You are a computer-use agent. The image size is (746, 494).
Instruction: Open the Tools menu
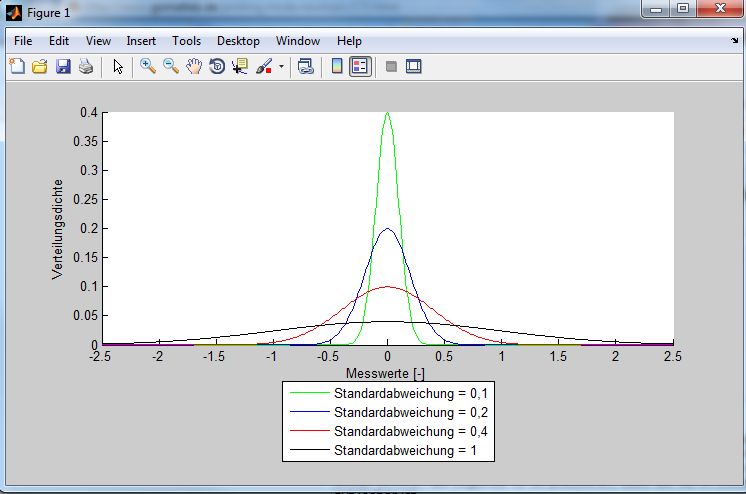pos(186,41)
